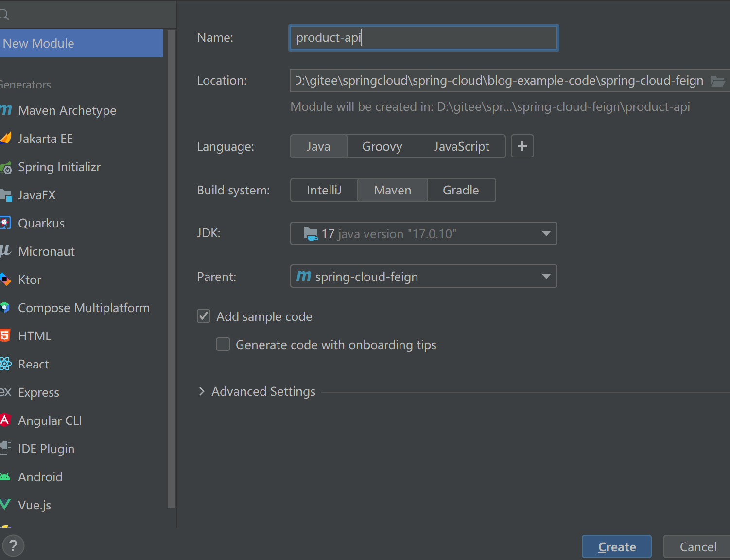The image size is (730, 560).
Task: Select the Vue.js list entry
Action: click(81, 505)
